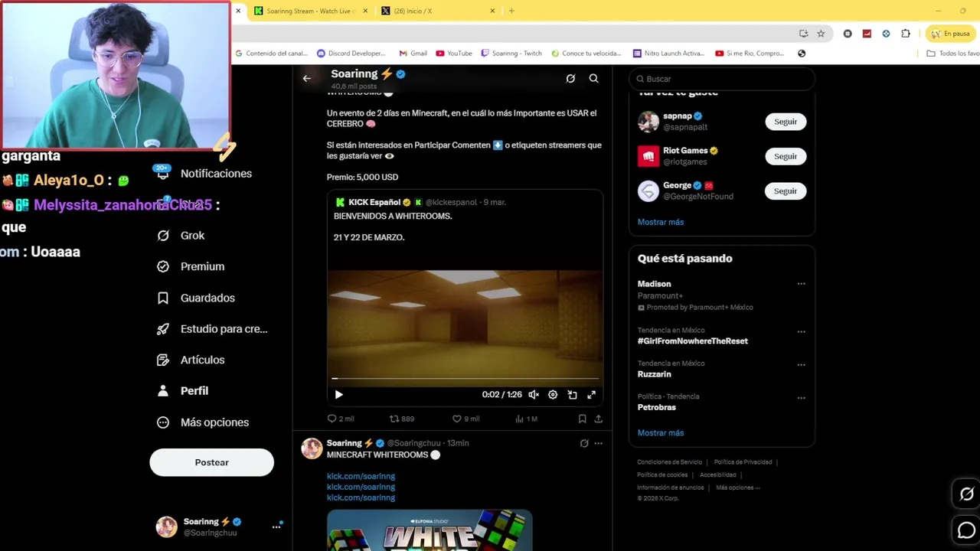Follow George

(x=786, y=191)
